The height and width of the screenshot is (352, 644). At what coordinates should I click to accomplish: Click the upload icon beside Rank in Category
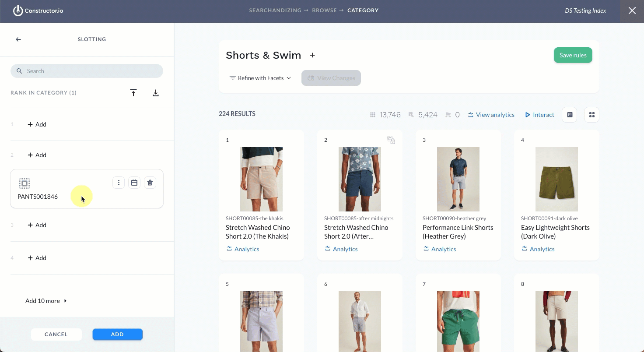point(133,93)
